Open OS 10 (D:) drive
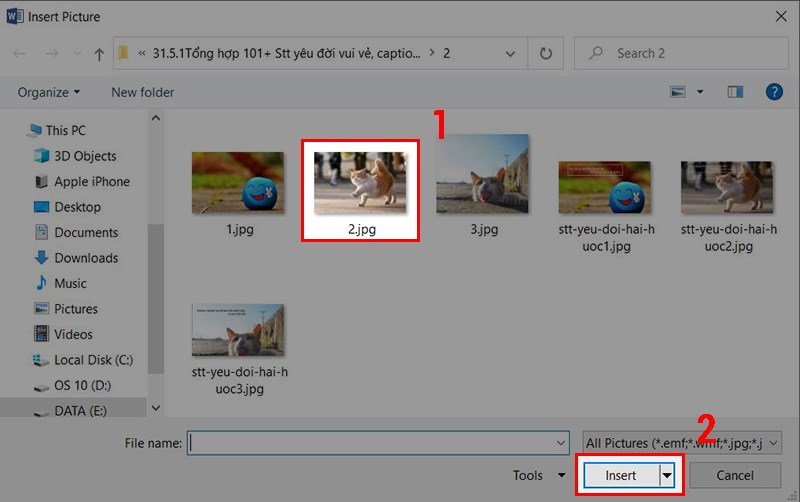The image size is (800, 502). (x=83, y=386)
